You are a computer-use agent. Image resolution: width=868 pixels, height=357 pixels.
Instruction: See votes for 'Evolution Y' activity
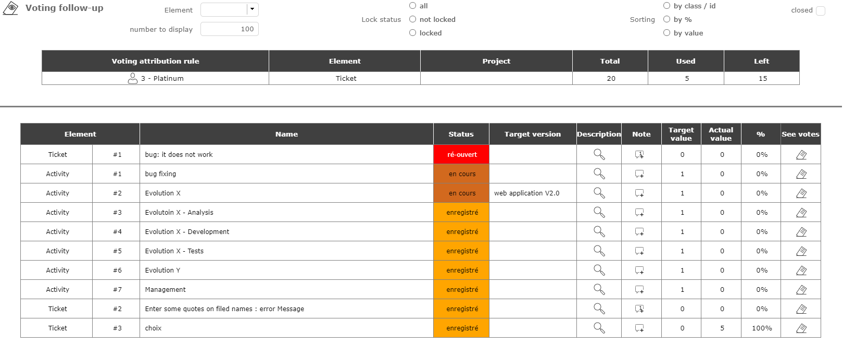[801, 270]
